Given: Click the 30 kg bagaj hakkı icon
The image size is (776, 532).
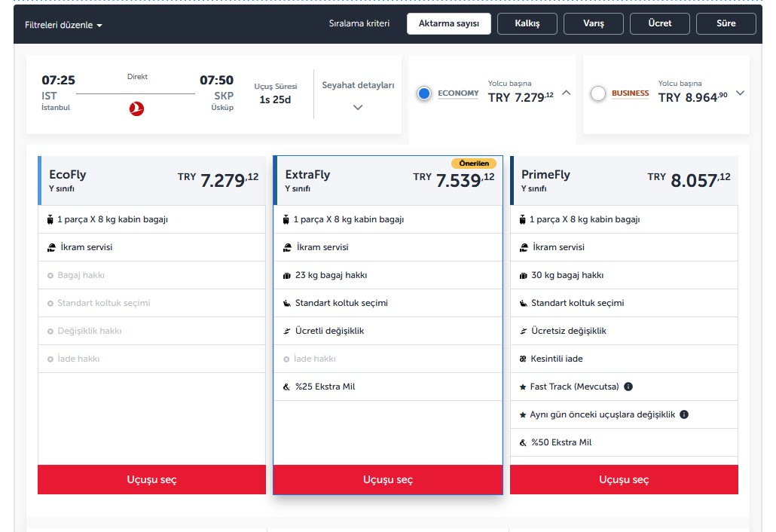Looking at the screenshot, I should tap(523, 276).
